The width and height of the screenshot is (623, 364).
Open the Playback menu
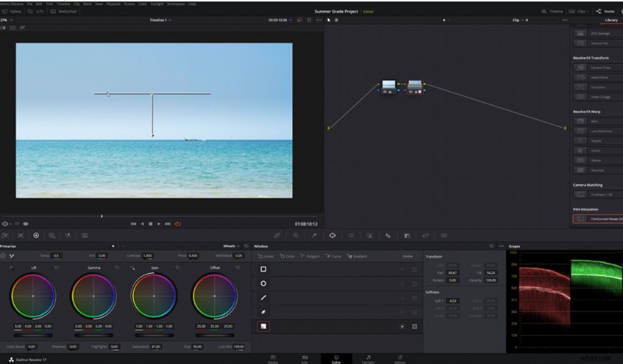point(113,4)
